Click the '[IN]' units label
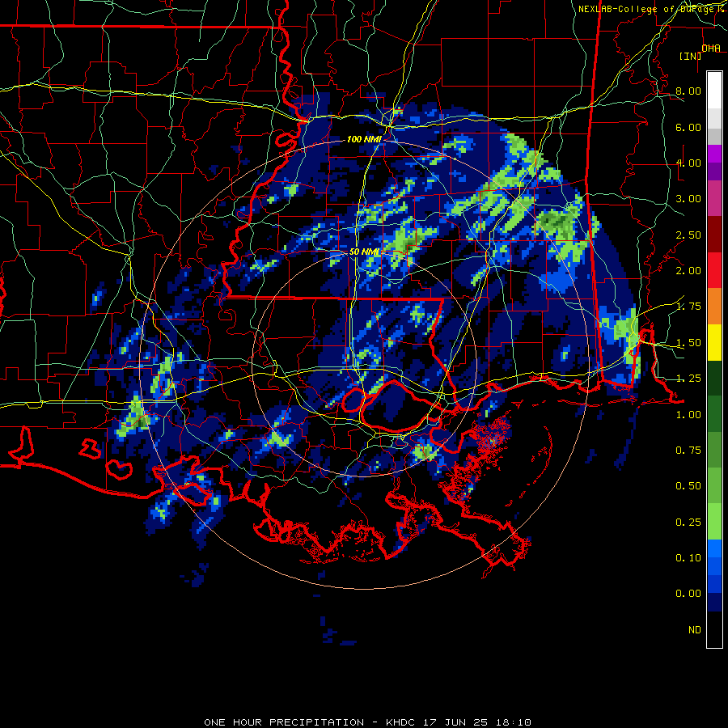This screenshot has height=728, width=728. pos(691,56)
